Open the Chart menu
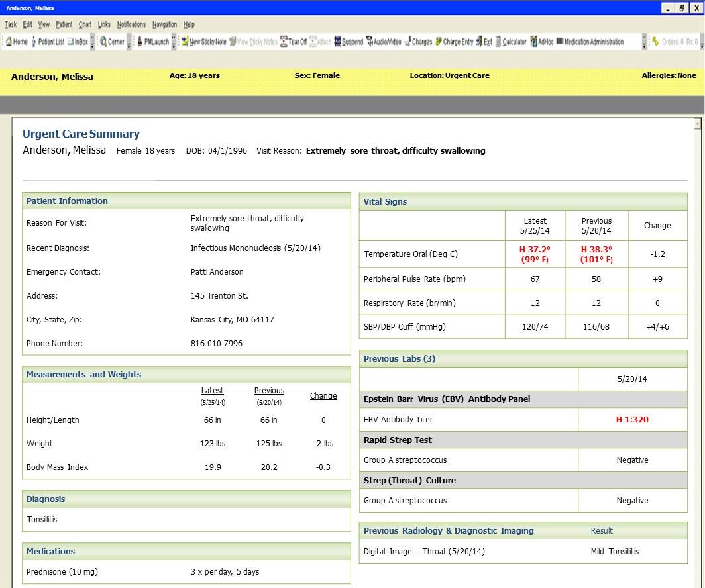Image resolution: width=705 pixels, height=588 pixels. click(85, 24)
